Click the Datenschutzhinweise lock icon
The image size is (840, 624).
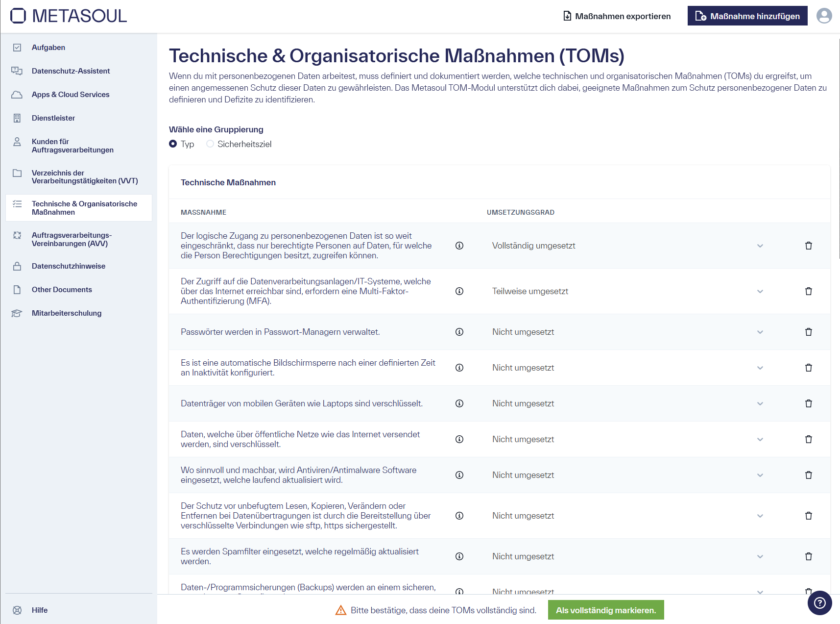coord(17,266)
